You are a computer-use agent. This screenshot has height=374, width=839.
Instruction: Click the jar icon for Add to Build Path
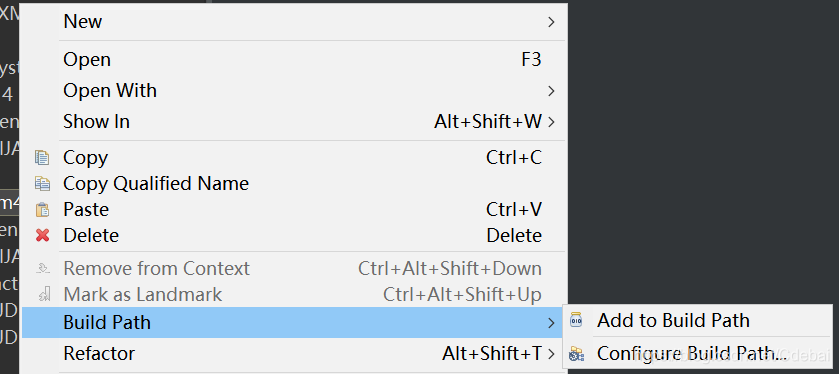(x=576, y=320)
